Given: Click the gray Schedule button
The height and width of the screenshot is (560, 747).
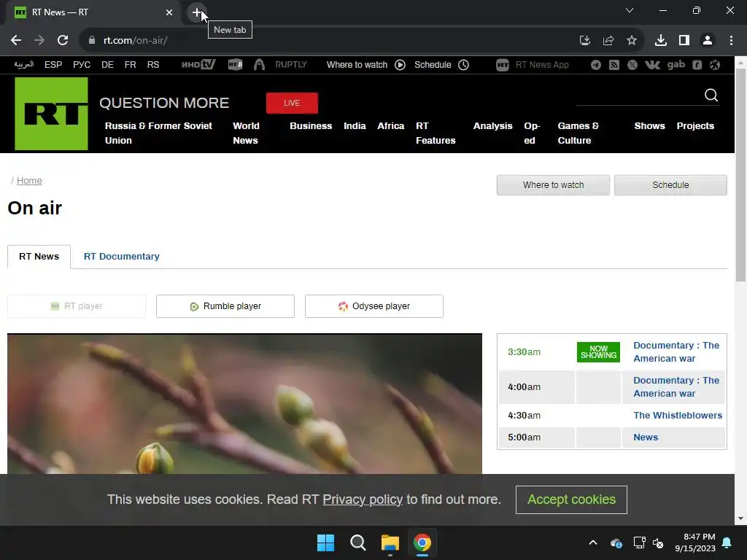Looking at the screenshot, I should pos(670,184).
